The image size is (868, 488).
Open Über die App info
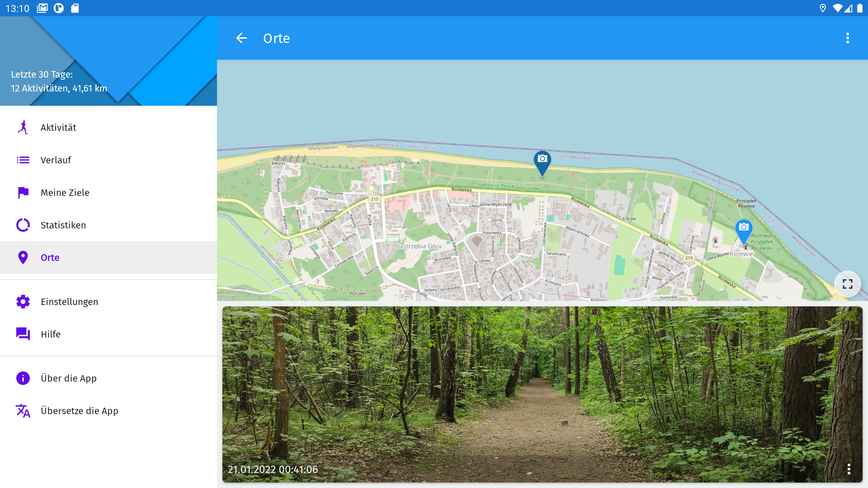[68, 378]
